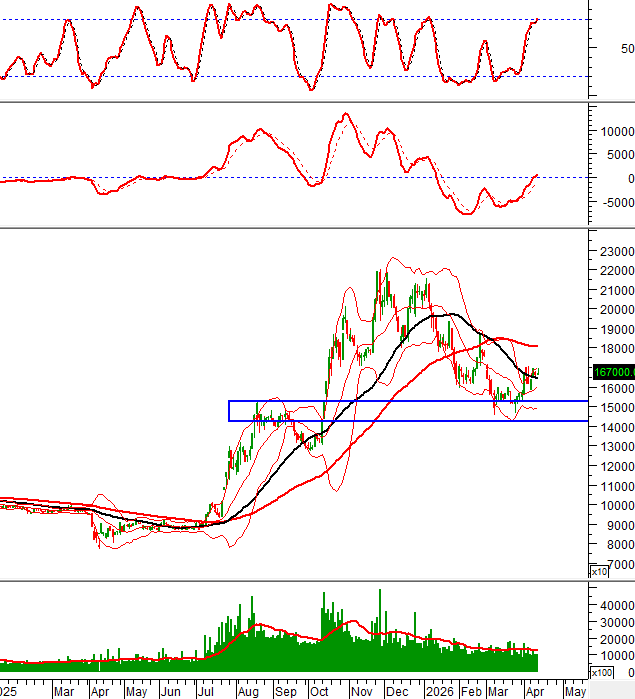
Task: Select the blue dashed oversold line in oscillator
Action: click(x=250, y=77)
